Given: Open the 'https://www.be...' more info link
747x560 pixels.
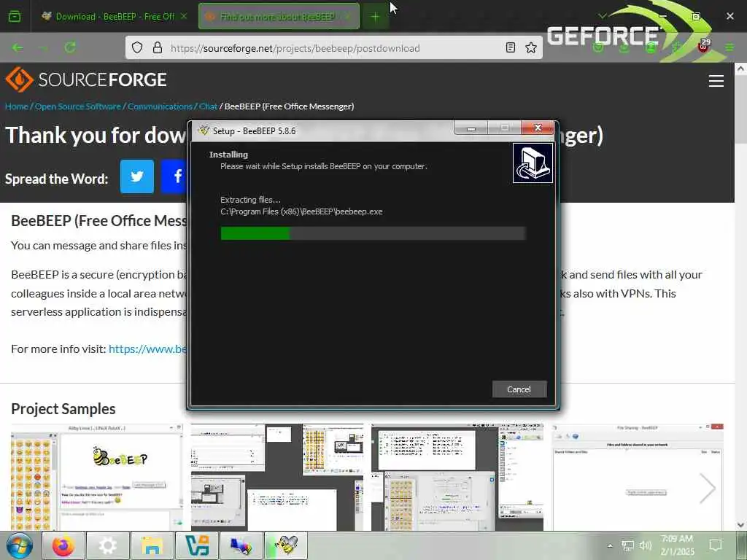Looking at the screenshot, I should (x=147, y=349).
